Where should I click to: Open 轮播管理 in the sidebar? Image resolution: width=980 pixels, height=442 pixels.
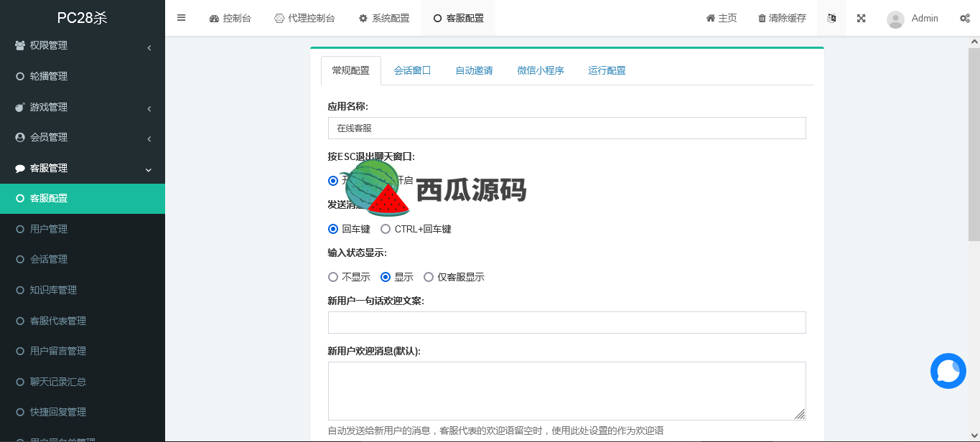(83, 76)
